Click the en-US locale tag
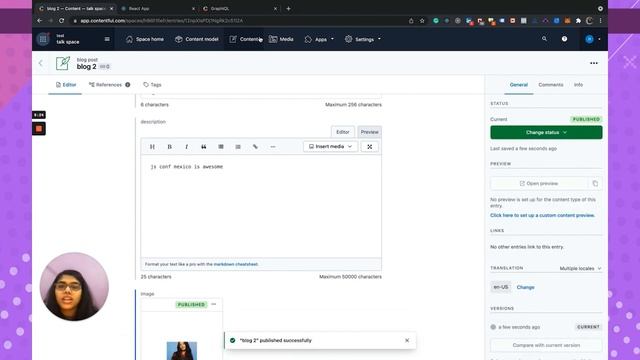Screen dimensions: 640x360 click(x=501, y=287)
